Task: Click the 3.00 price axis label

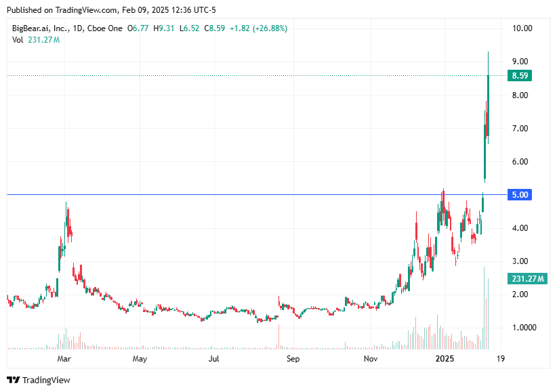Action: tap(520, 261)
